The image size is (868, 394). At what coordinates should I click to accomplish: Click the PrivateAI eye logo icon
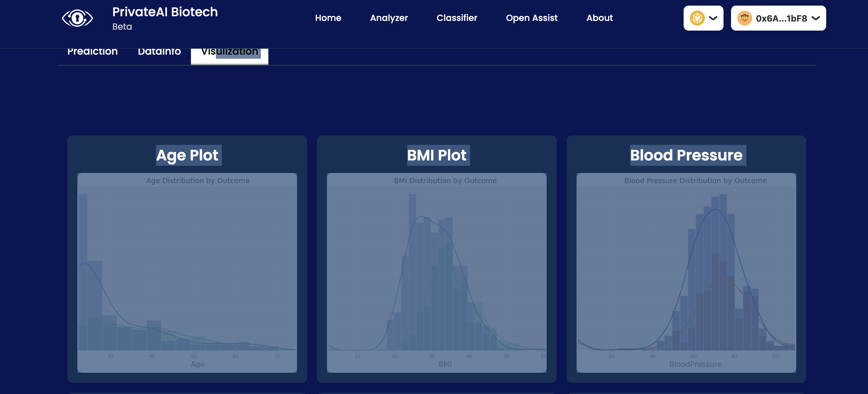[x=77, y=18]
